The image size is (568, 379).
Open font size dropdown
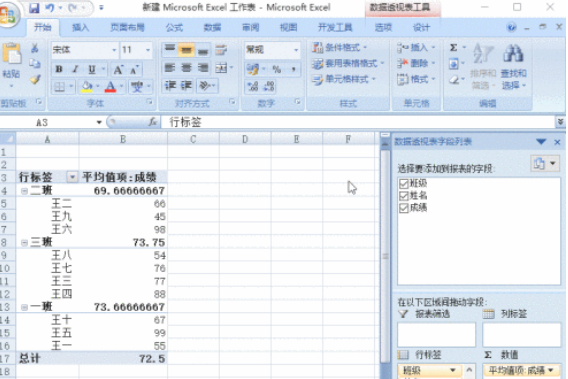148,50
